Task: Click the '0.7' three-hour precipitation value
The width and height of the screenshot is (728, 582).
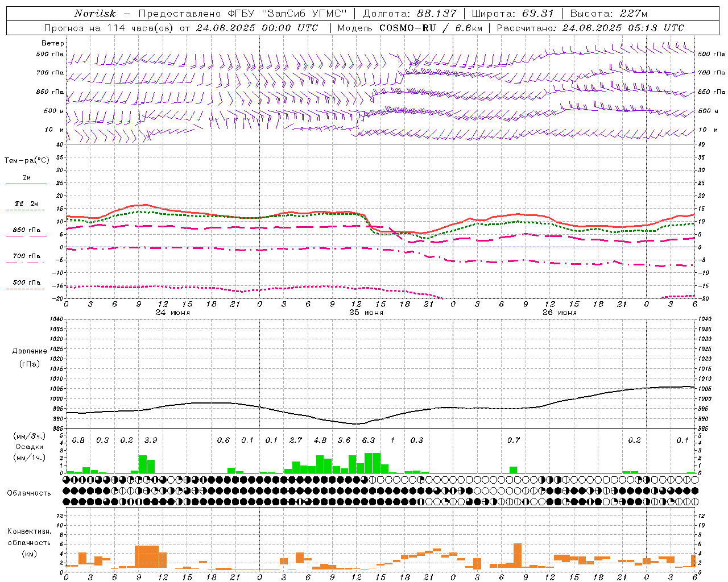Action: point(514,440)
